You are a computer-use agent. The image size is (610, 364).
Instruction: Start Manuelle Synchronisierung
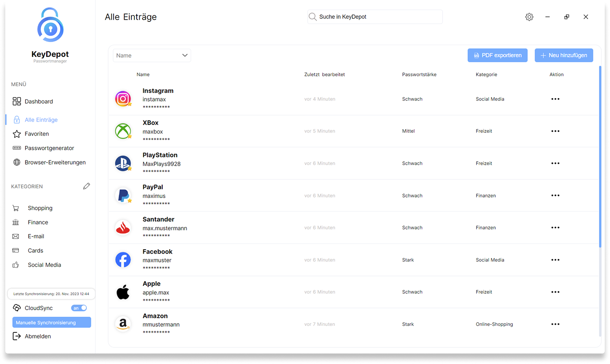52,322
